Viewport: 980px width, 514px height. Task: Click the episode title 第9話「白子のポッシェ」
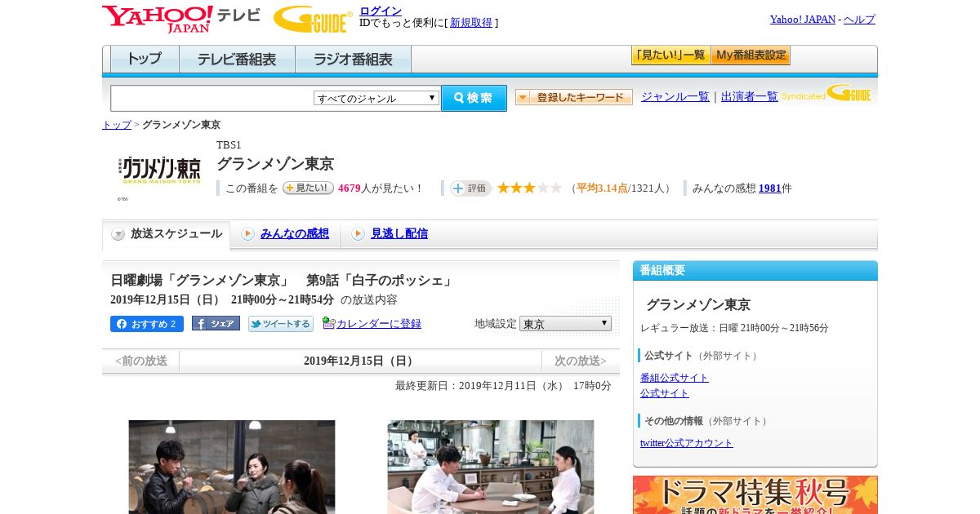380,281
